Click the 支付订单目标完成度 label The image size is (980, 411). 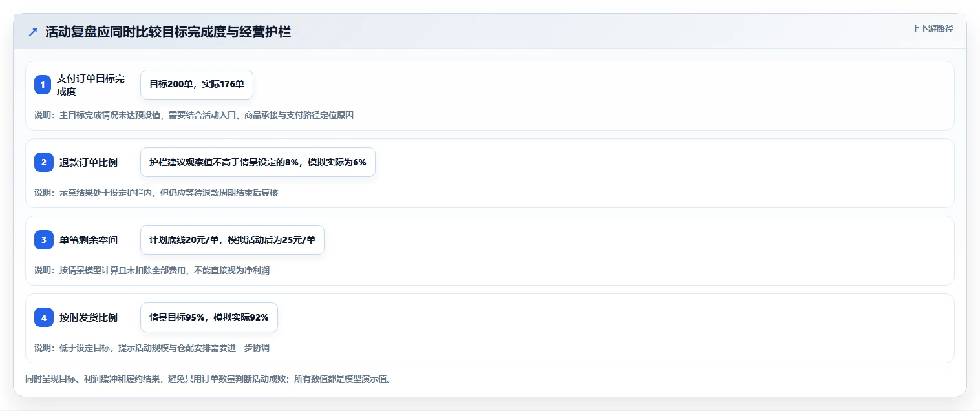[91, 85]
